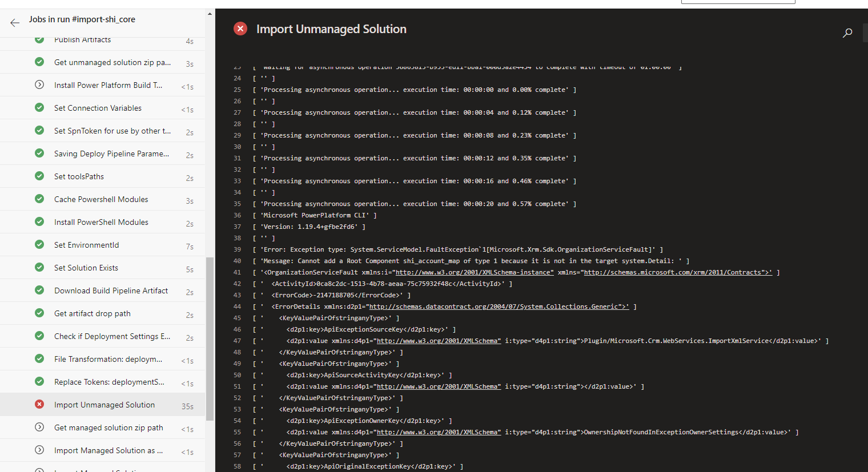Select the Set Solution Exists step

tap(86, 267)
